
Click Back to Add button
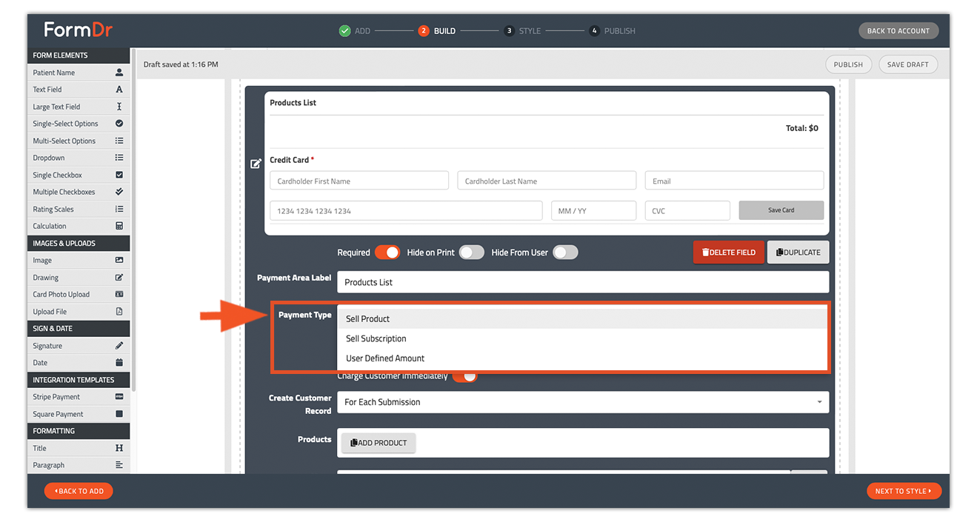pos(79,491)
